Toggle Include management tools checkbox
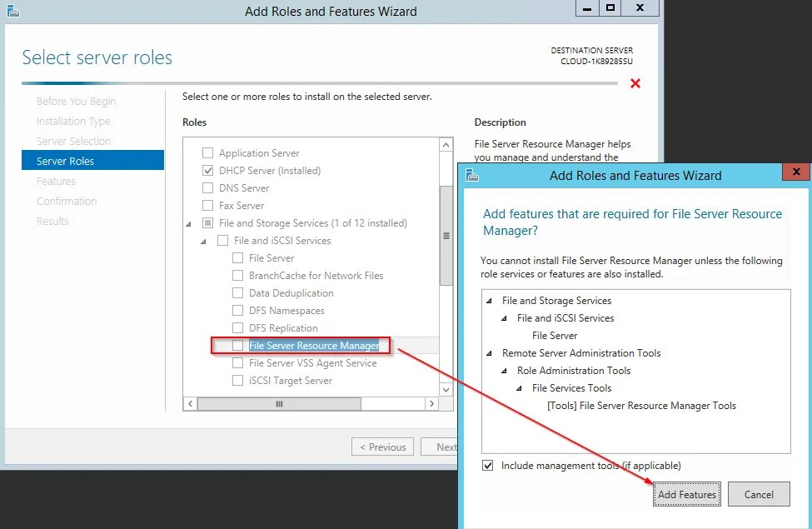This screenshot has height=529, width=812. pyautogui.click(x=488, y=466)
